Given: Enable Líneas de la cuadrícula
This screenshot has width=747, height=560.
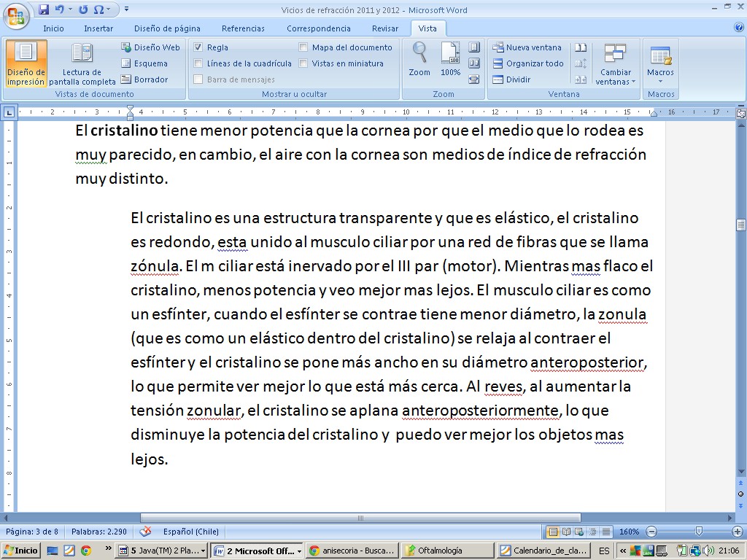Looking at the screenshot, I should pos(198,63).
